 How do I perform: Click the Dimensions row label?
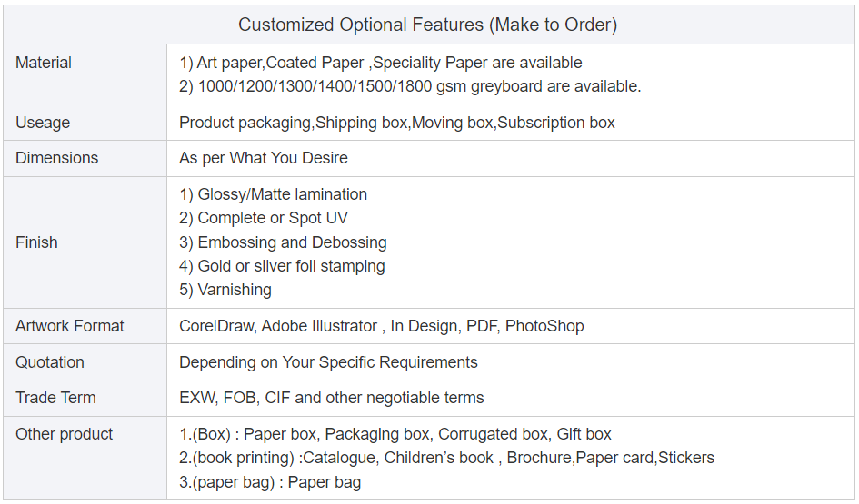tap(56, 158)
